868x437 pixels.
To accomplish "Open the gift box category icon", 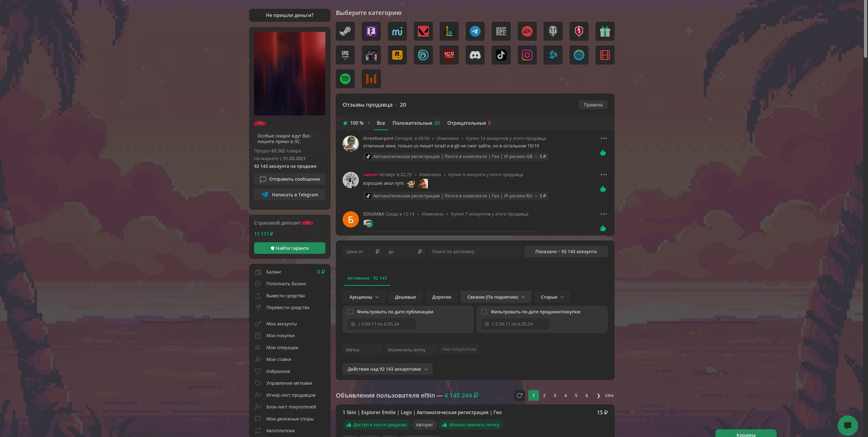I will pos(605,31).
